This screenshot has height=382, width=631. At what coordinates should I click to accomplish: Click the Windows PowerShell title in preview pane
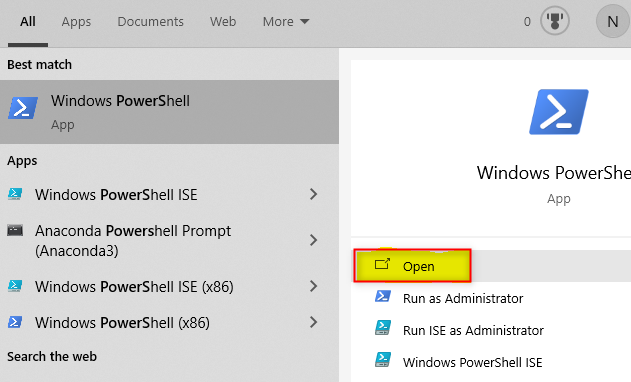(554, 173)
